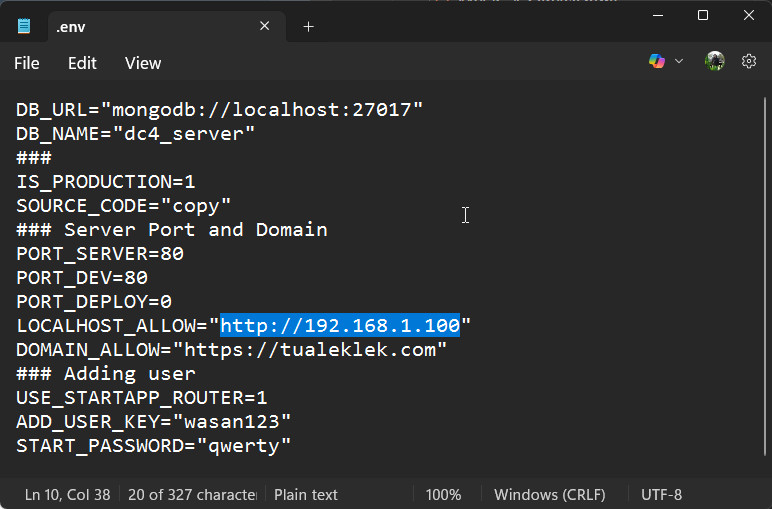Screen dimensions: 772x509
Task: Click the Plain text status bar item
Action: pos(306,495)
